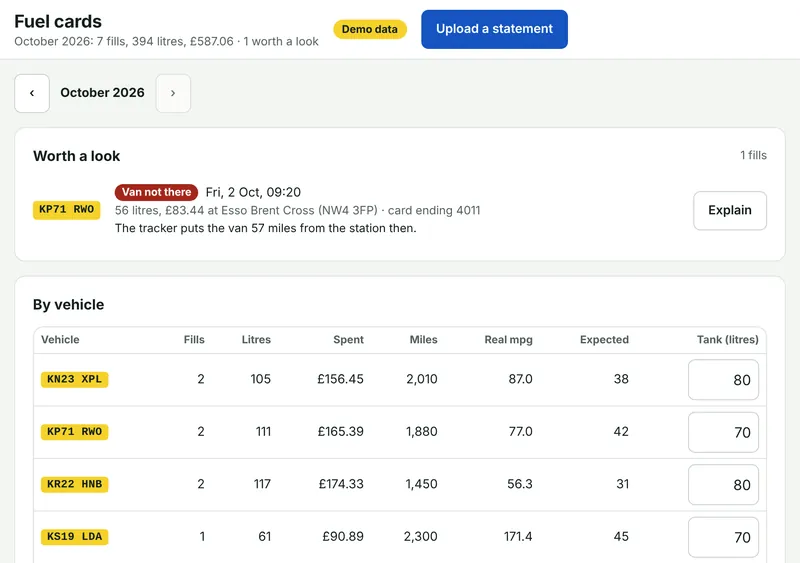This screenshot has width=800, height=563.
Task: Go to previous month with left chevron
Action: [32, 93]
